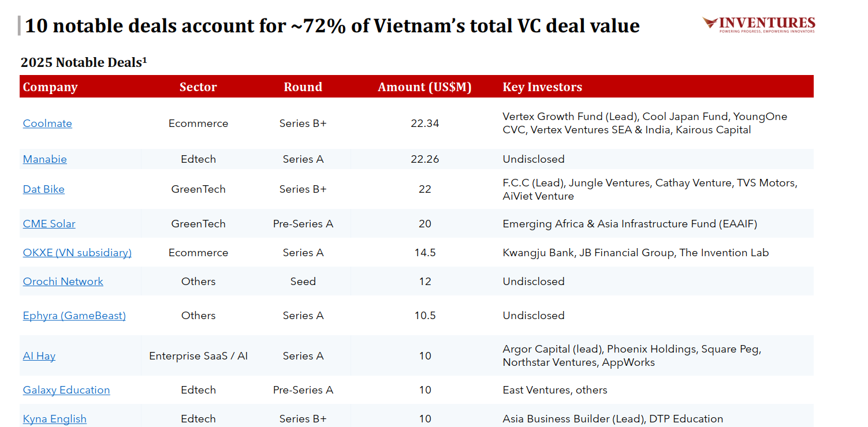Open the CME Solar link
This screenshot has height=427, width=868.
point(49,224)
